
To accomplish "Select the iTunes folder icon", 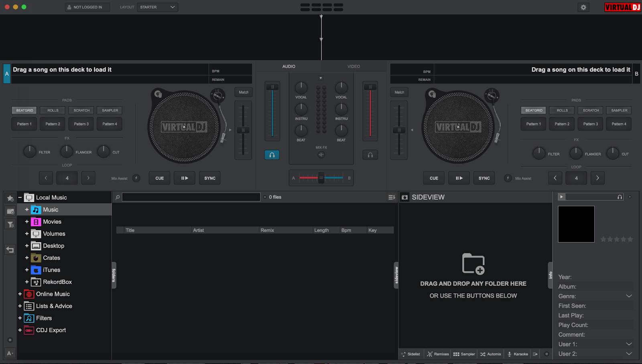I will pyautogui.click(x=36, y=270).
